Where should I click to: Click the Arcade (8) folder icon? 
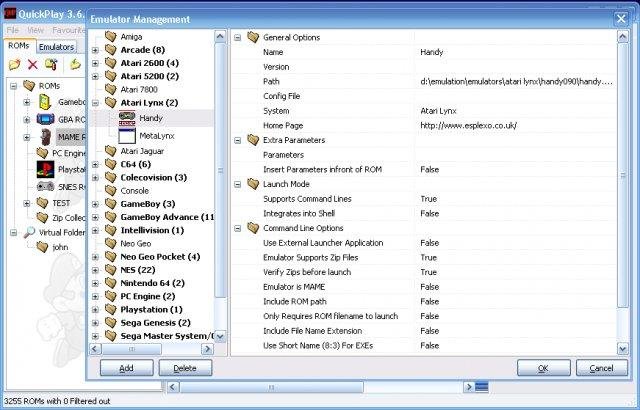(x=111, y=50)
